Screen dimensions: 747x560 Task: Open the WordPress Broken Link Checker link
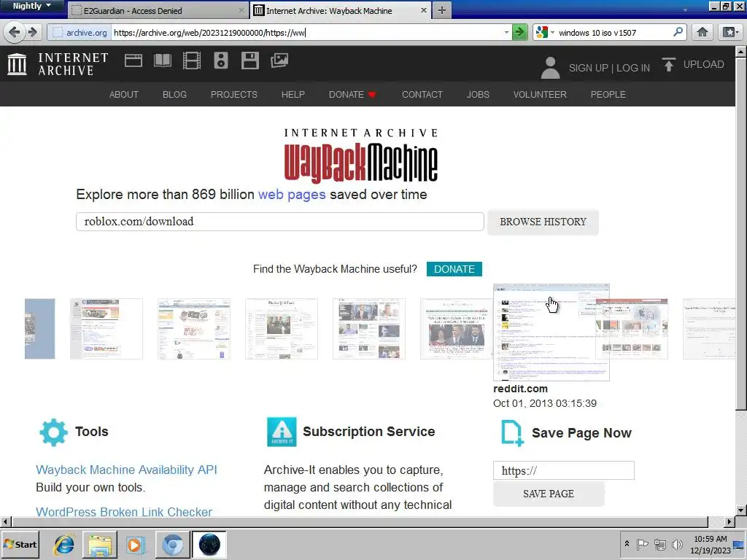[x=124, y=512]
